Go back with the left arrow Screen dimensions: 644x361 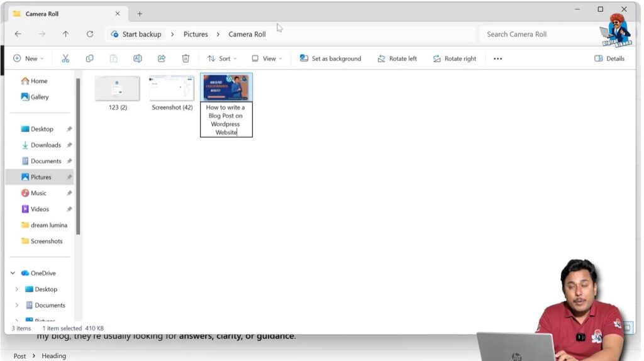(18, 34)
